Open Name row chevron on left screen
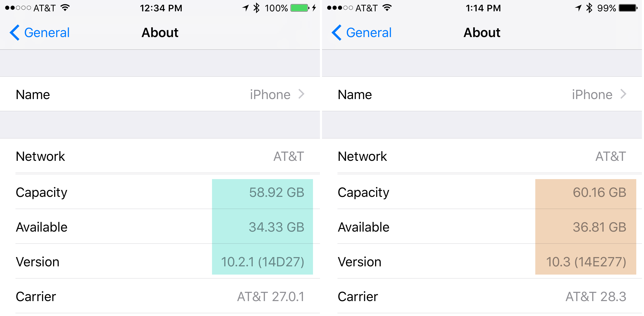 tap(301, 94)
